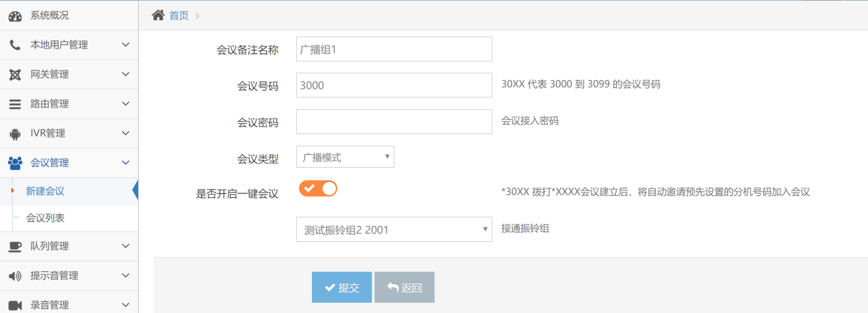Click the home icon in breadcrumb
Screen dimensions: 868x313
pyautogui.click(x=158, y=15)
